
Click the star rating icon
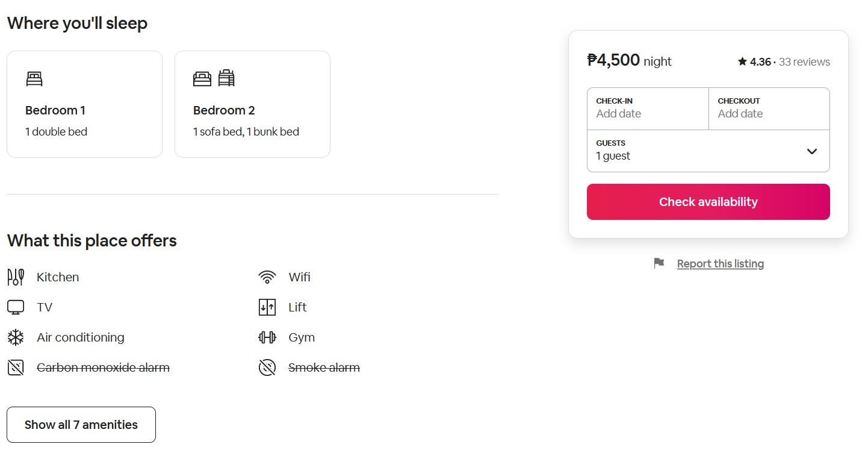742,61
